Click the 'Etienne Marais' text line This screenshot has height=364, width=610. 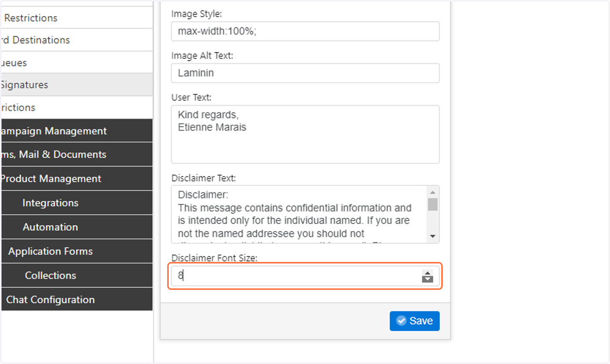tap(212, 127)
